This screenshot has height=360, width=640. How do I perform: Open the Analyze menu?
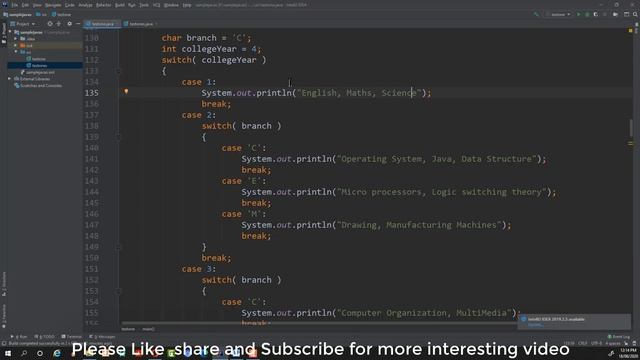(x=85, y=5)
